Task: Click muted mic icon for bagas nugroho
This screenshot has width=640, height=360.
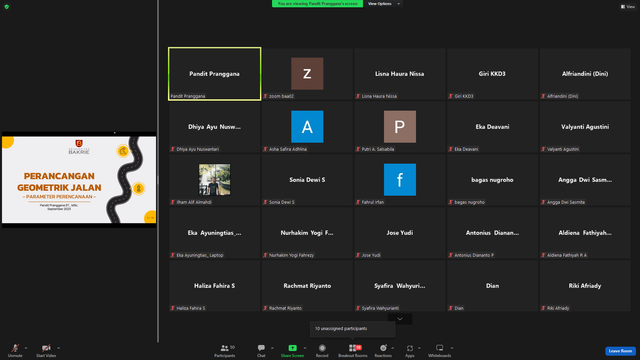Action: pyautogui.click(x=451, y=202)
